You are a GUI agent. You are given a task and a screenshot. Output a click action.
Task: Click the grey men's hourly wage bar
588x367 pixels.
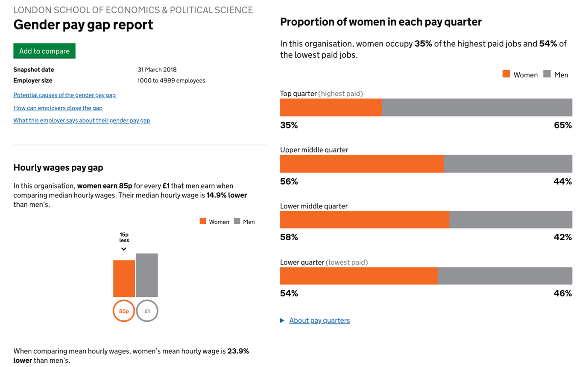(147, 275)
